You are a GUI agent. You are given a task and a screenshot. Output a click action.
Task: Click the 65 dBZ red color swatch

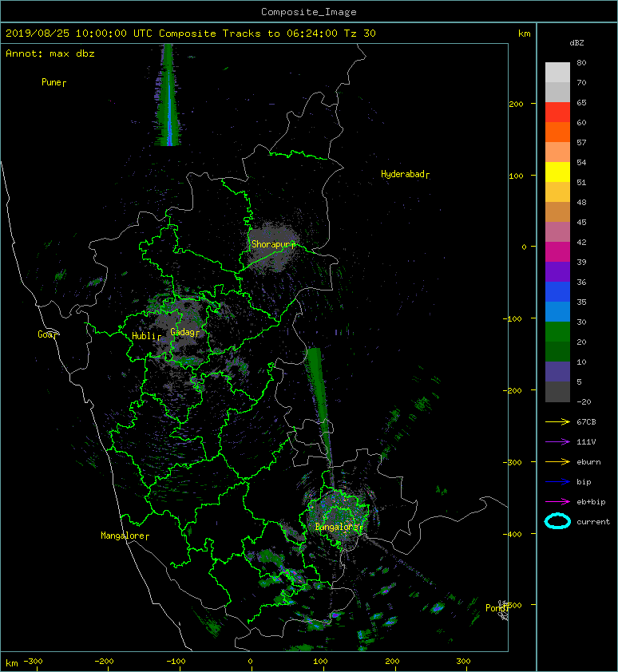click(x=557, y=112)
